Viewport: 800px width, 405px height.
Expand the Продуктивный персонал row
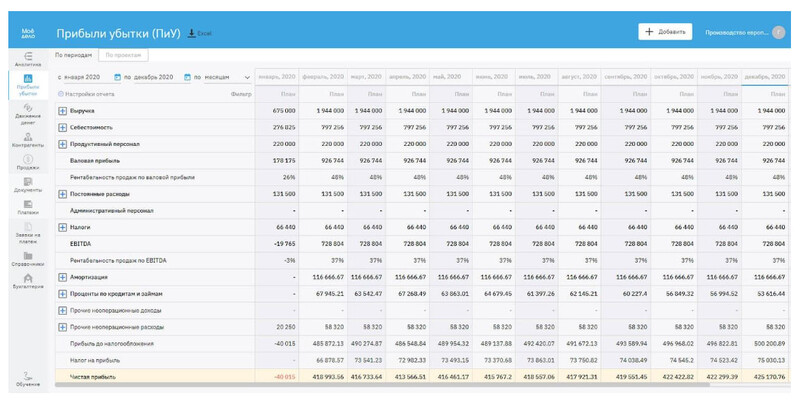(x=62, y=144)
